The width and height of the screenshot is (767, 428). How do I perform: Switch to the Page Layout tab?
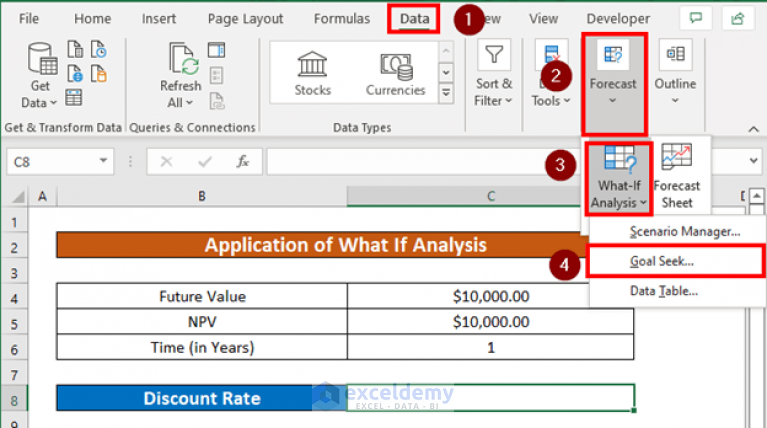(x=246, y=19)
